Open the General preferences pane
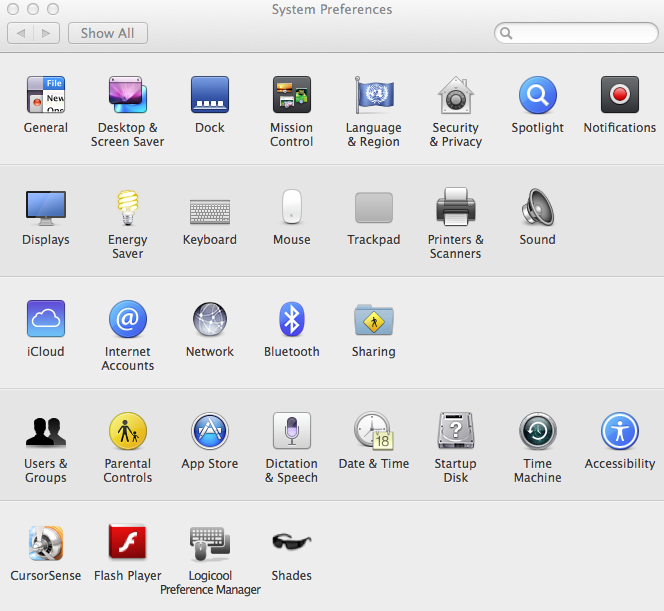 (46, 96)
